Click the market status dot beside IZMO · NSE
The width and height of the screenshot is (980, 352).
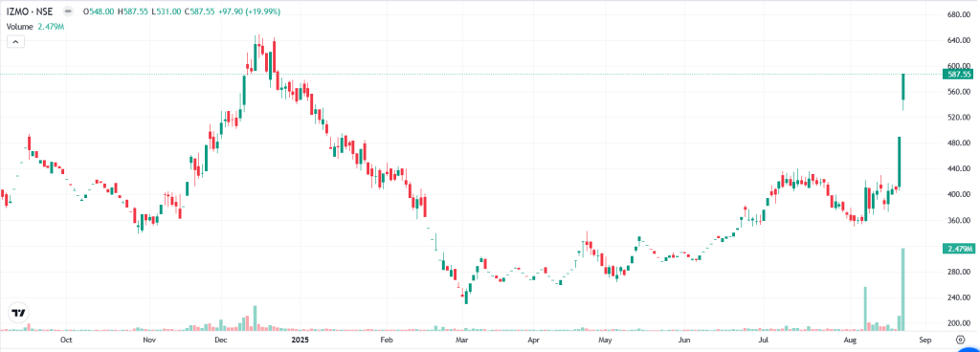(x=68, y=11)
